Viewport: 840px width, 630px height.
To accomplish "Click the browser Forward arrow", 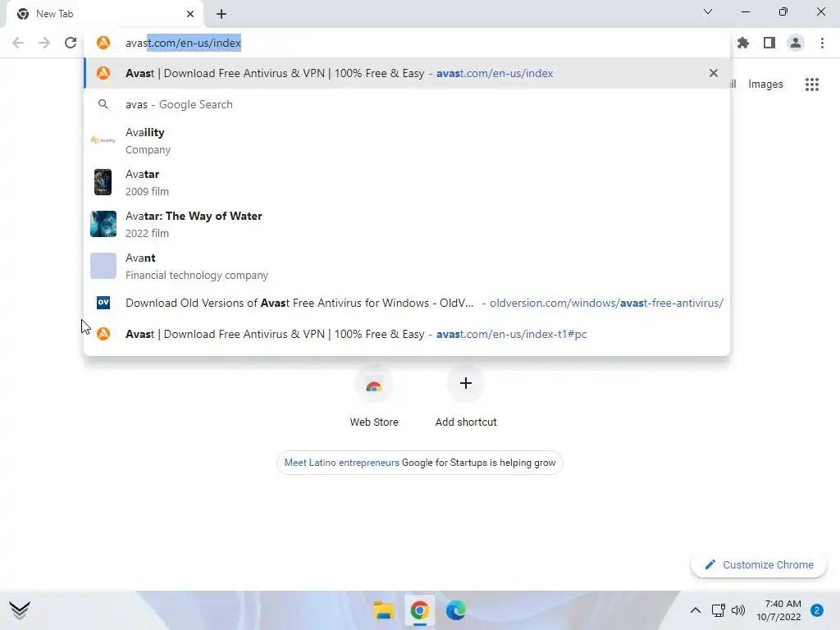I will coord(44,43).
